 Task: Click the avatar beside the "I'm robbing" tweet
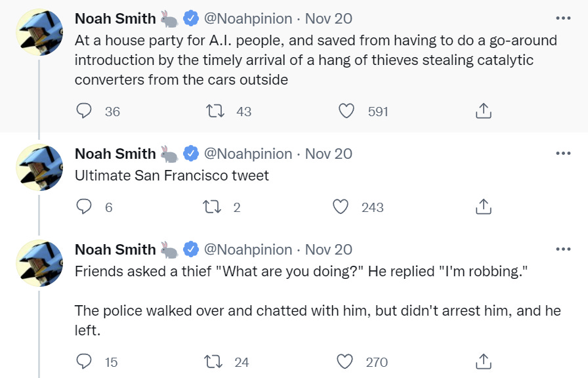point(39,263)
